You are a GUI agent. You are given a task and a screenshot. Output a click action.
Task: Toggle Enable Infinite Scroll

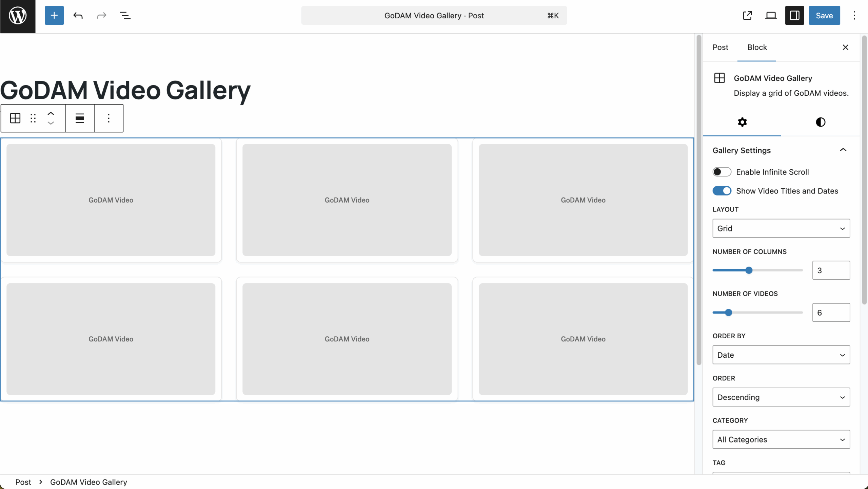(x=722, y=172)
